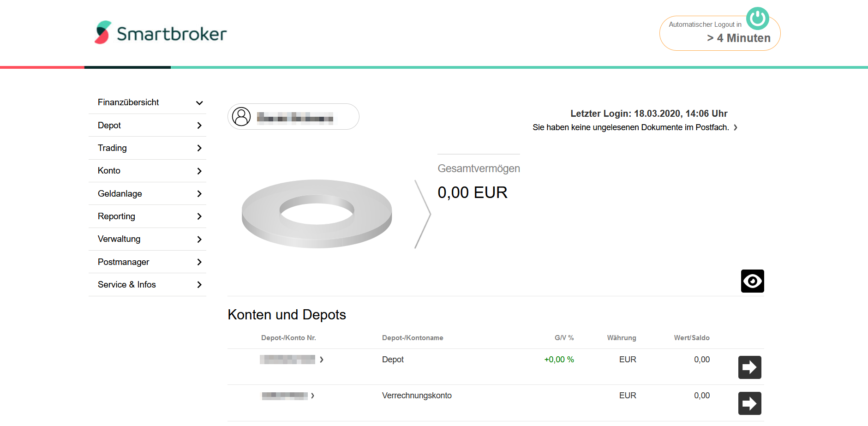Click chevron beside the blurred Verrechnungskonto number
Viewport: 868px width, 426px height.
[x=312, y=396]
